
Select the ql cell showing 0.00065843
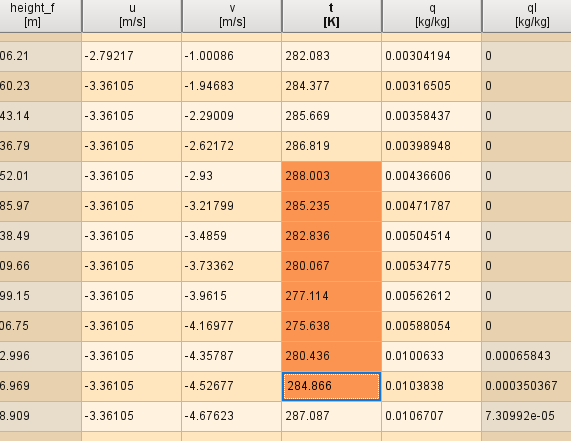coord(527,356)
